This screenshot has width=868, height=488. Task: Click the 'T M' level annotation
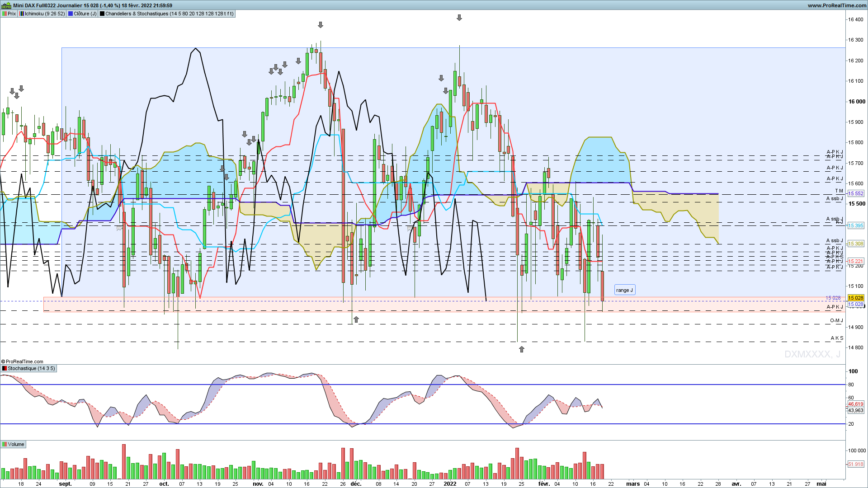tap(839, 191)
